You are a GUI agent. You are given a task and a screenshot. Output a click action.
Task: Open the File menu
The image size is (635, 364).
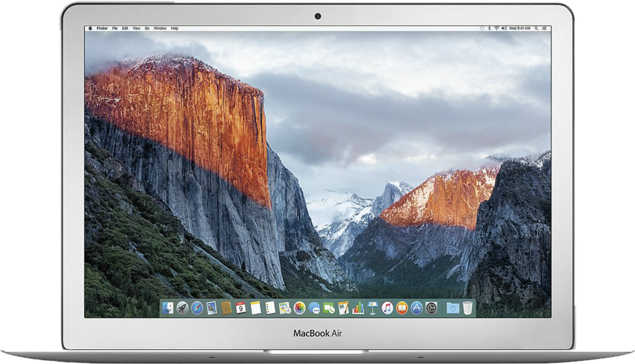tap(115, 28)
